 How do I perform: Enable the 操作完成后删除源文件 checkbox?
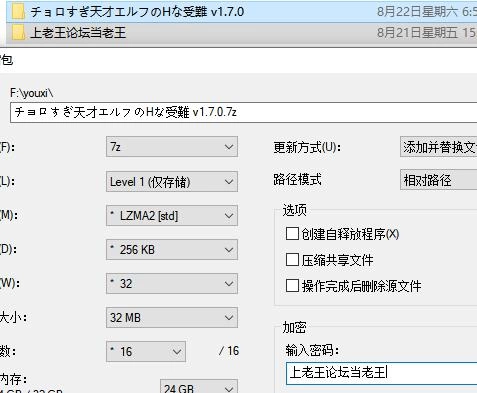point(292,286)
